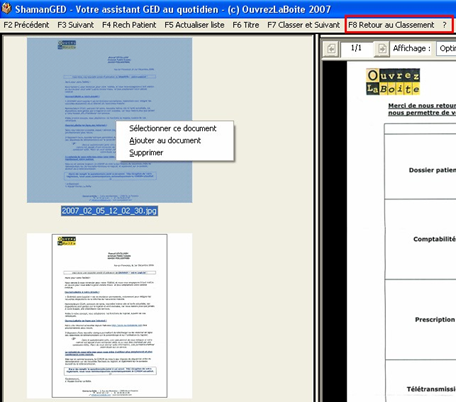Click F3 Suivant menu item
Viewport: 456px width, 402px height.
[x=75, y=25]
